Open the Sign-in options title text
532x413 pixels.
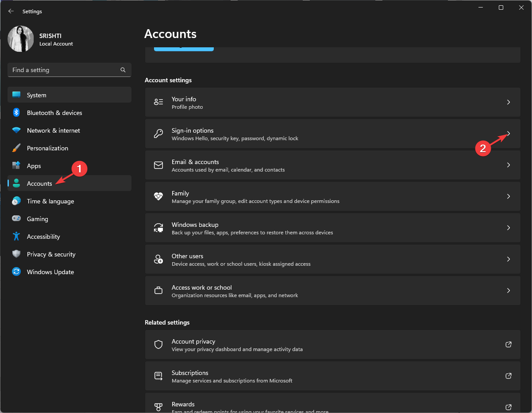point(193,130)
